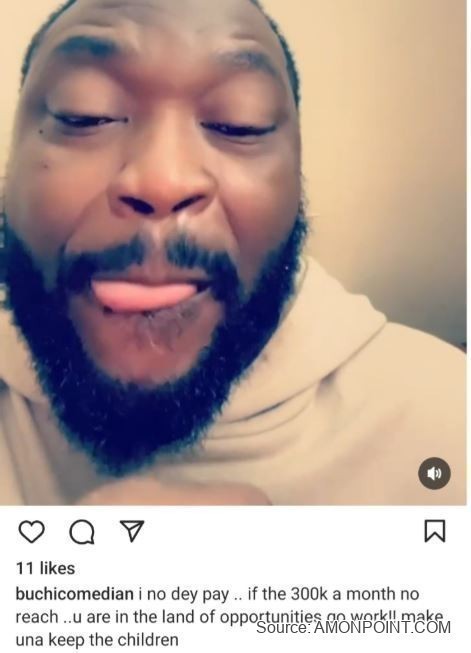The width and height of the screenshot is (471, 653).
Task: Expand the caption starting 'i no dey pay'
Action: (x=229, y=616)
